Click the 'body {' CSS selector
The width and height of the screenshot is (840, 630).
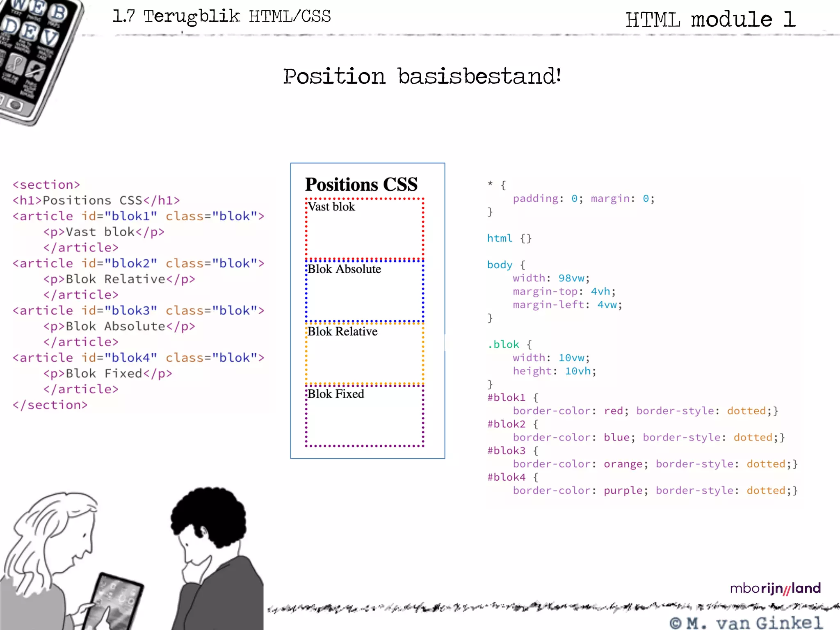(506, 265)
